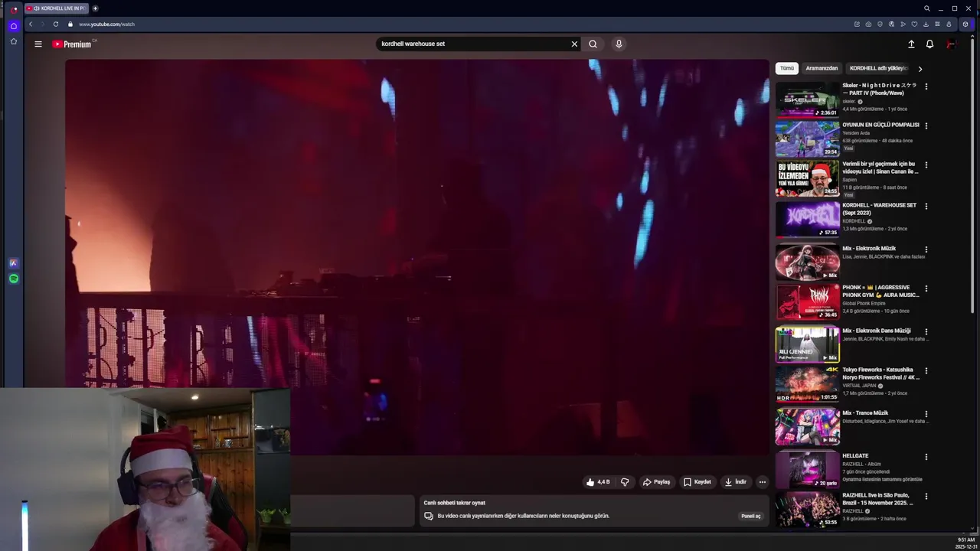The height and width of the screenshot is (551, 980).
Task: Open Skeler Night Drive video thumbnail
Action: (807, 99)
